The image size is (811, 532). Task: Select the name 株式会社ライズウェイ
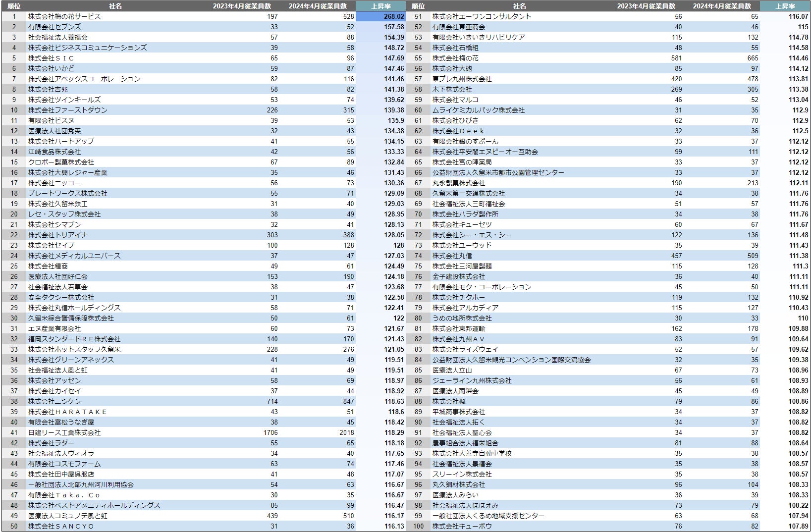(x=466, y=349)
